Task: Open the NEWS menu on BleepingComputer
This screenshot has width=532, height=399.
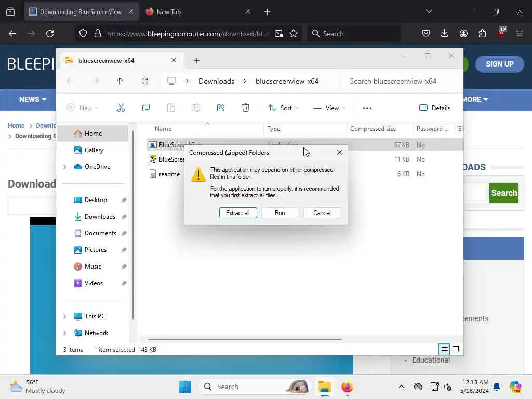Action: tap(33, 99)
